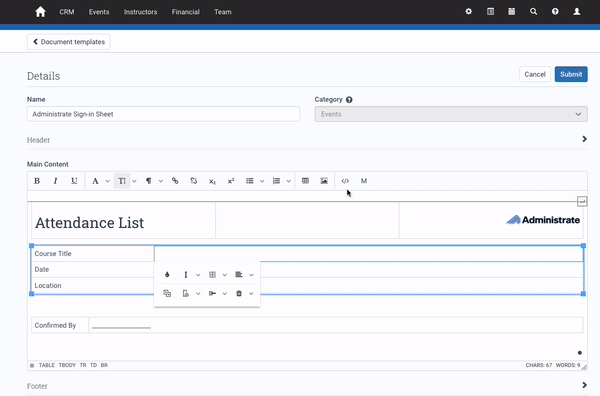Screen dimensions: 600x396
Task: Expand the Header section
Action: [584, 139]
